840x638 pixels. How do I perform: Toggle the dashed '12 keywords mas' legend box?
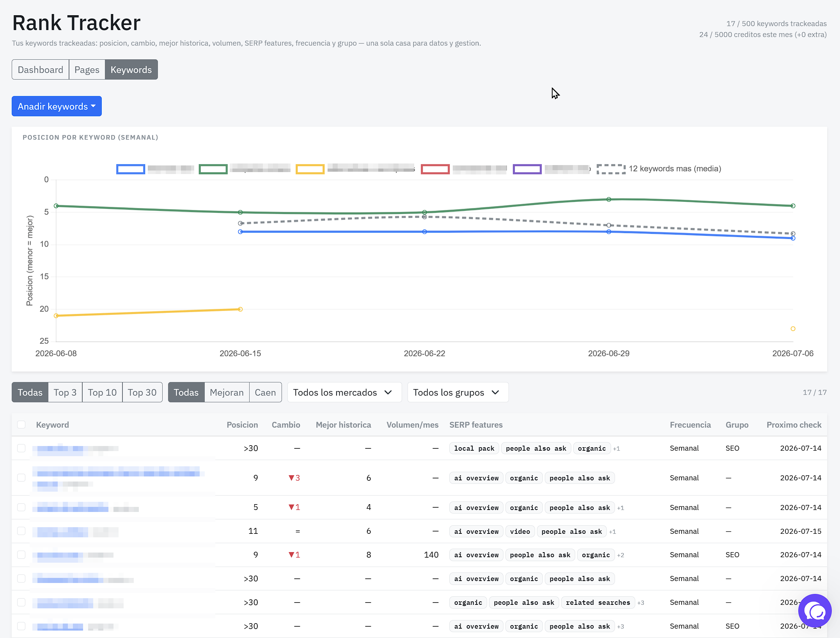(611, 169)
